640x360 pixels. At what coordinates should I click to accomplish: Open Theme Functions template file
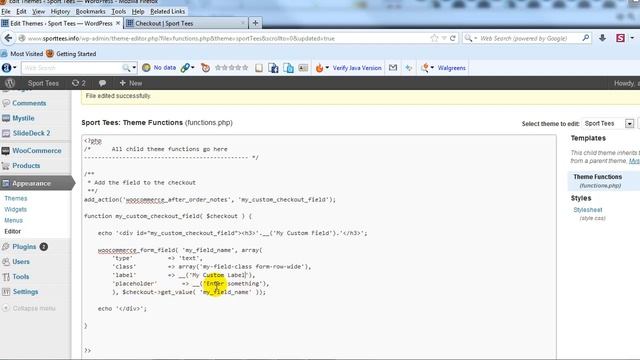click(x=598, y=177)
